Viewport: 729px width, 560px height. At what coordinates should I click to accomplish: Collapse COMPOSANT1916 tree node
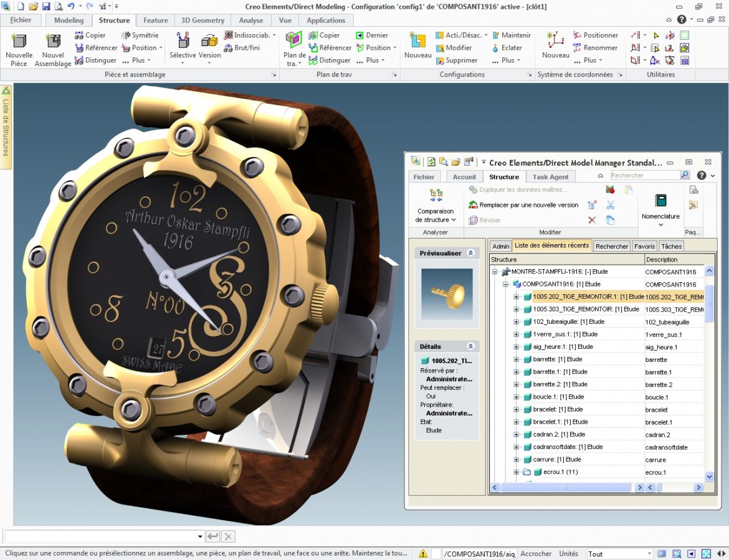(505, 285)
